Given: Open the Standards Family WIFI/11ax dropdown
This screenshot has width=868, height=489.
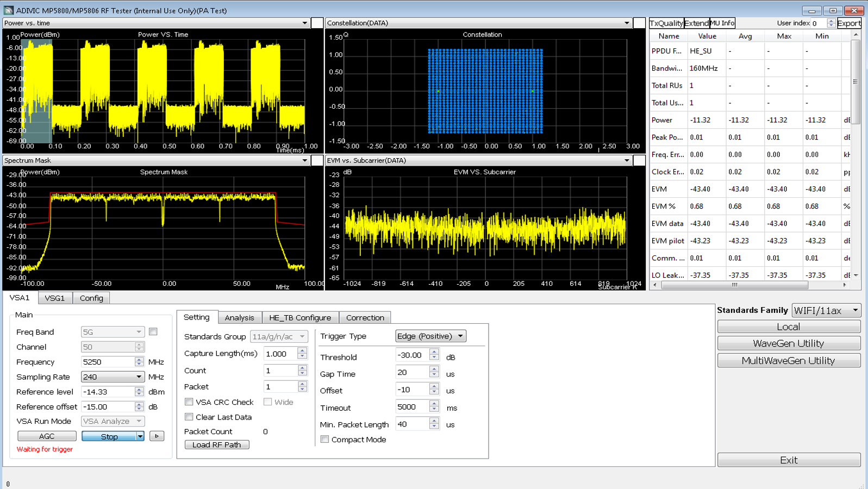Looking at the screenshot, I should click(826, 310).
